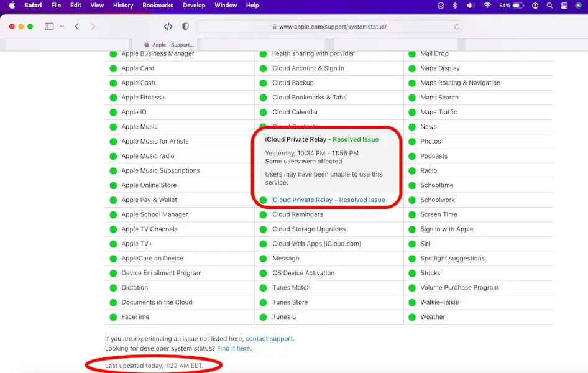Open the Apple menu logo
Viewport: 588px width, 373px height.
11,5
